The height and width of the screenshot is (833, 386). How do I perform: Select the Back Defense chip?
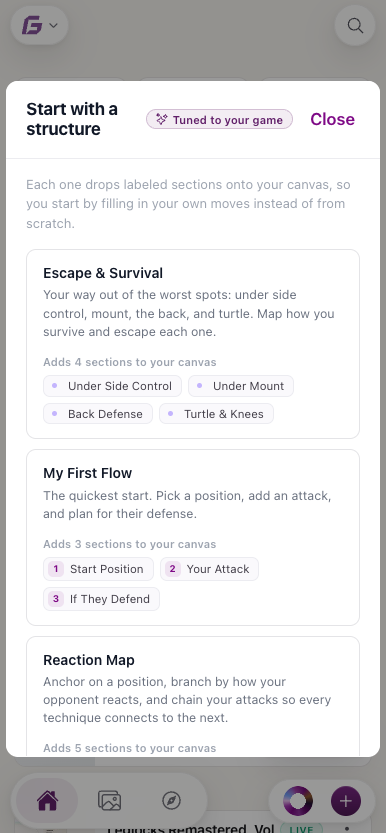click(x=98, y=414)
